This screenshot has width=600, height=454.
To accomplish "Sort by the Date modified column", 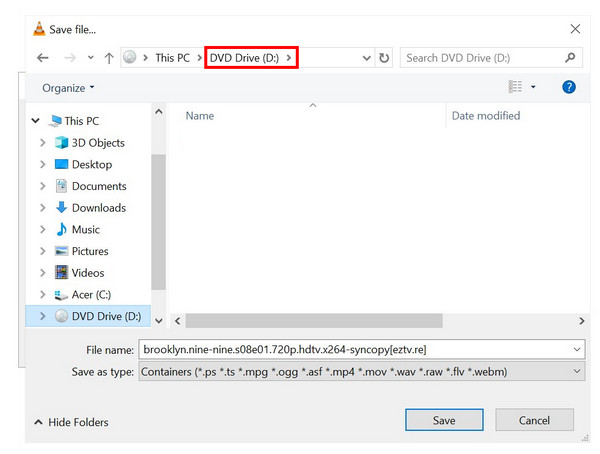I will coord(486,116).
